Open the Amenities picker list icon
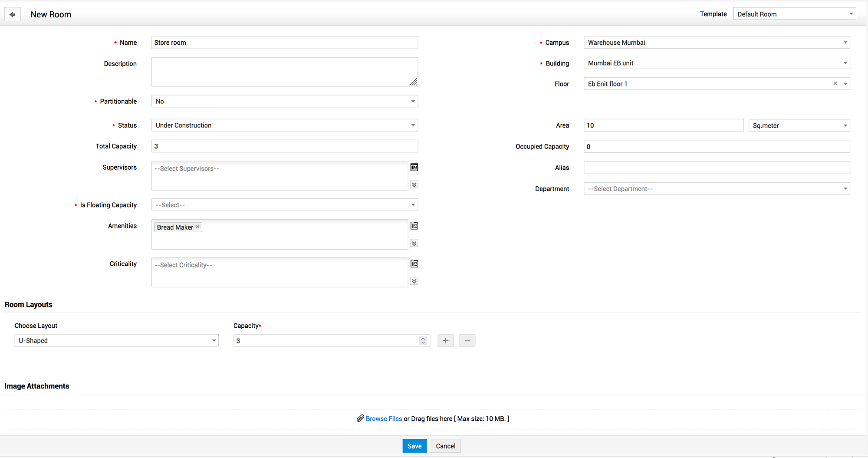868x458 pixels. [414, 226]
